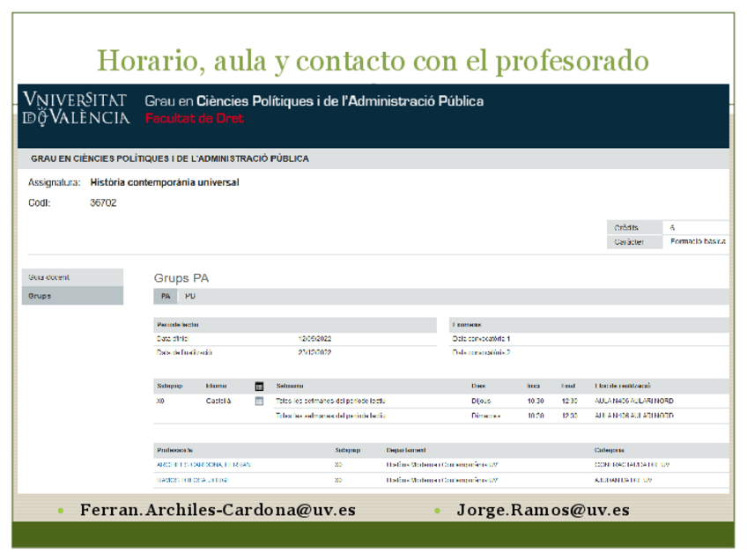Select the subject code 36702
The height and width of the screenshot is (560, 747).
(x=103, y=203)
